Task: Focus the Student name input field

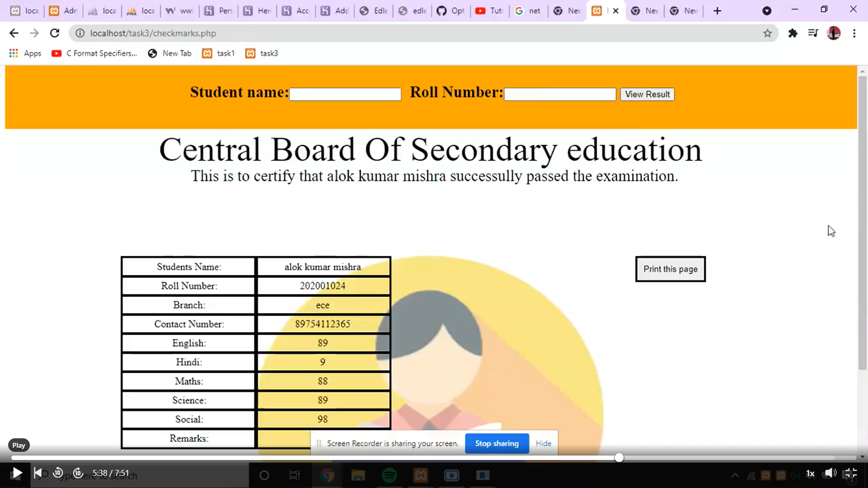Action: [345, 94]
